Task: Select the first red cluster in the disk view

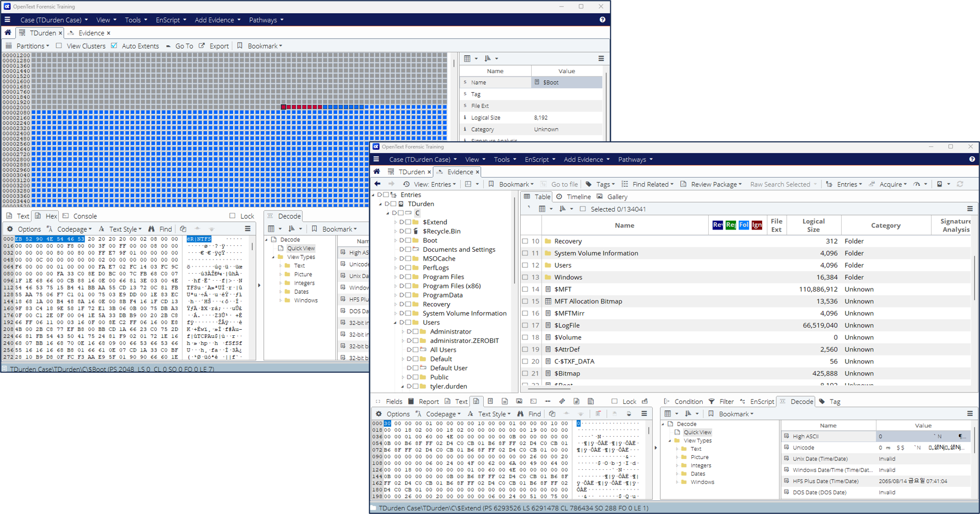Action: 283,107
